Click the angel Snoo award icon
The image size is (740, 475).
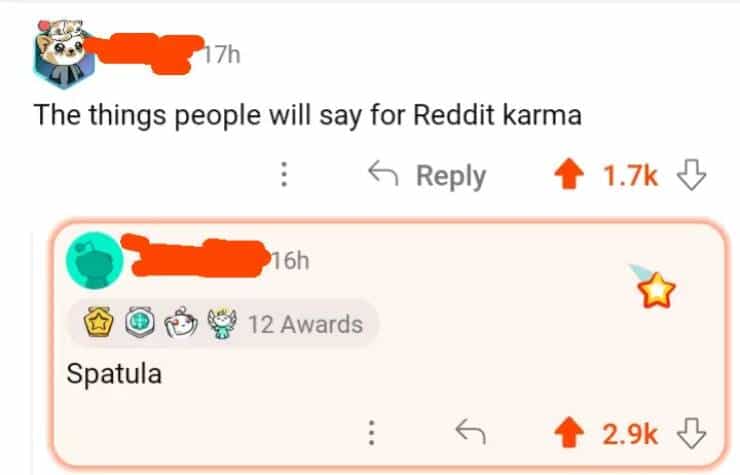tap(222, 323)
